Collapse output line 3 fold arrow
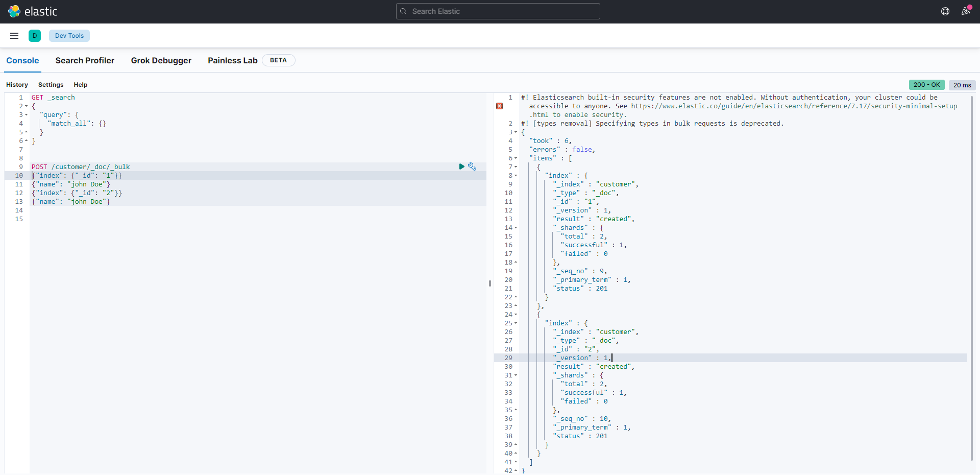Image resolution: width=980 pixels, height=475 pixels. click(516, 132)
